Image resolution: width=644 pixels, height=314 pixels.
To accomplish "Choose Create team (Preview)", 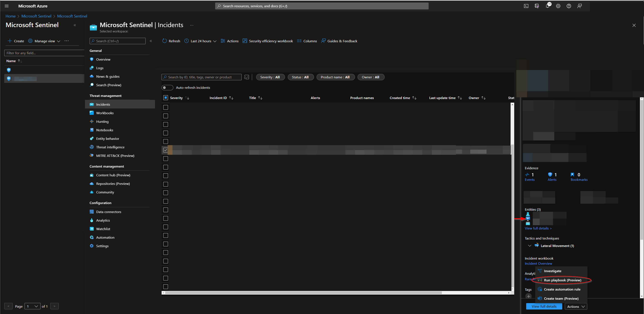I will pos(561,298).
